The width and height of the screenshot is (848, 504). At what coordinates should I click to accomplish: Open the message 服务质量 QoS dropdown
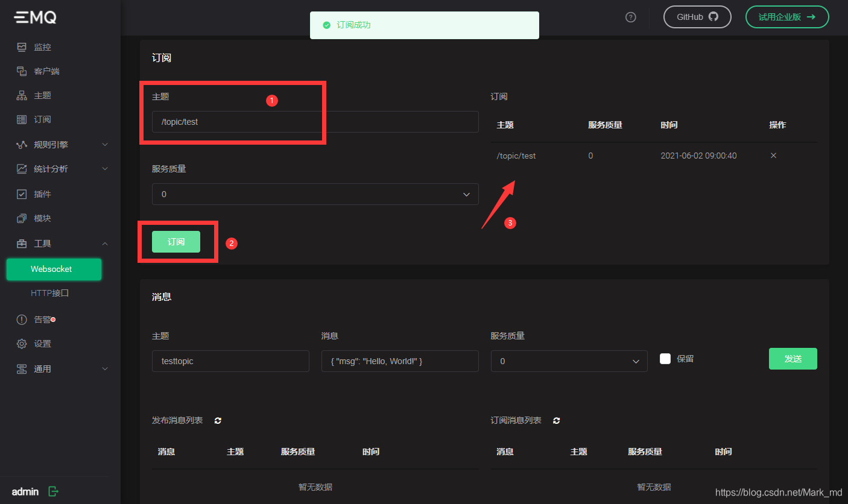tap(569, 361)
